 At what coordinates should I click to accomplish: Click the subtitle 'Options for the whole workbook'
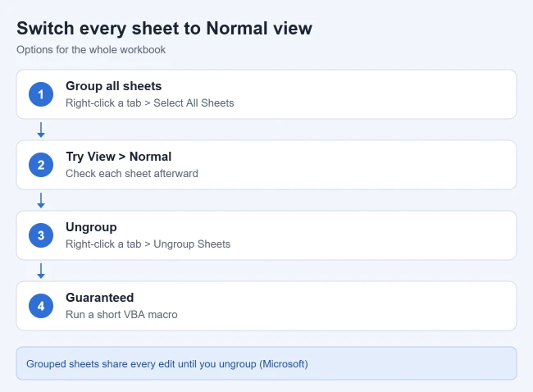(x=91, y=50)
